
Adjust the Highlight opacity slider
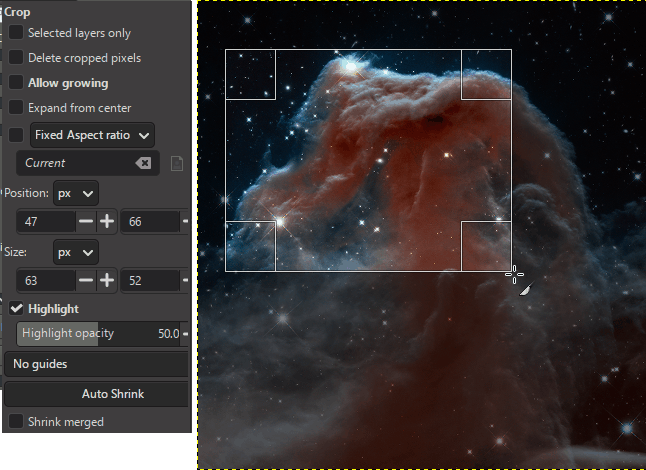pos(98,333)
